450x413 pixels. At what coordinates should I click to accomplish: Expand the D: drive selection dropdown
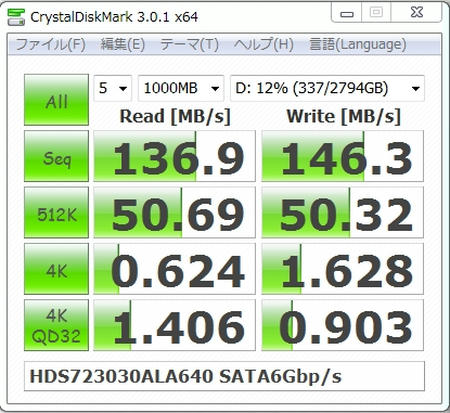pyautogui.click(x=327, y=88)
